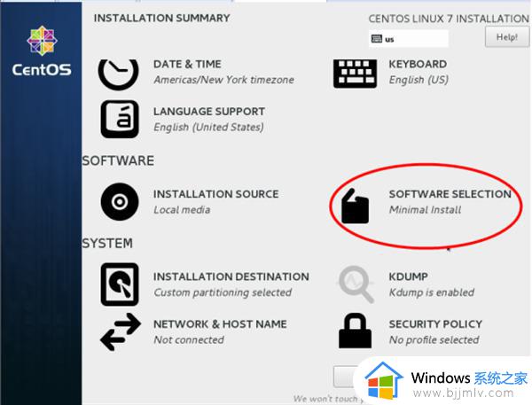Select INSTALLATION DESTINATION text label
Viewport: 532px width, 405px height.
(x=231, y=277)
